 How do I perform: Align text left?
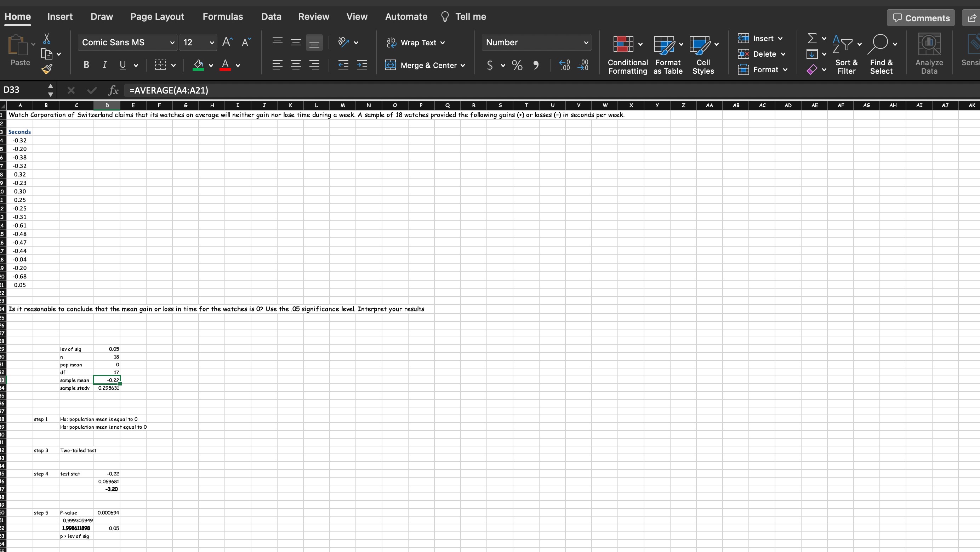click(278, 65)
